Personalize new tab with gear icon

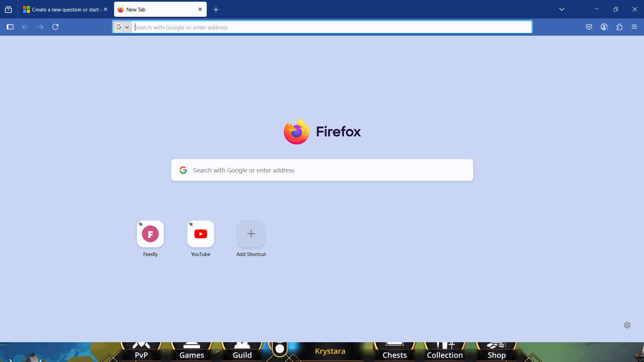coord(627,325)
